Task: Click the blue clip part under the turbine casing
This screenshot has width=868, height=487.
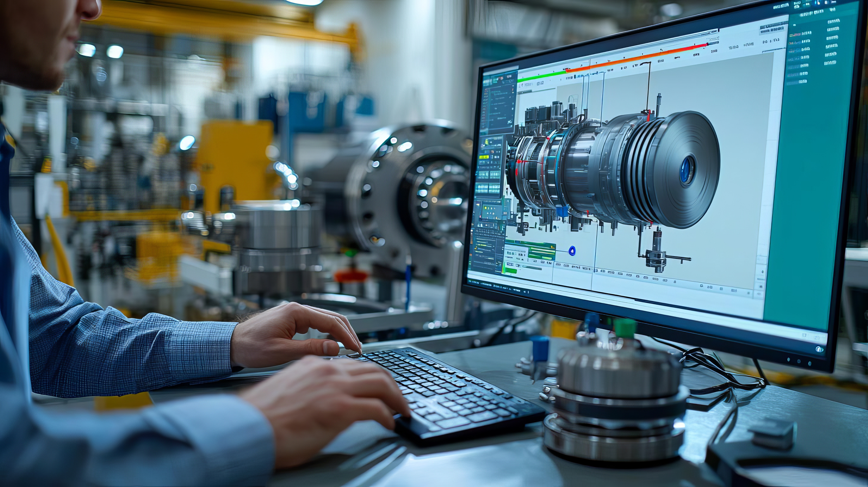Action: click(562, 212)
